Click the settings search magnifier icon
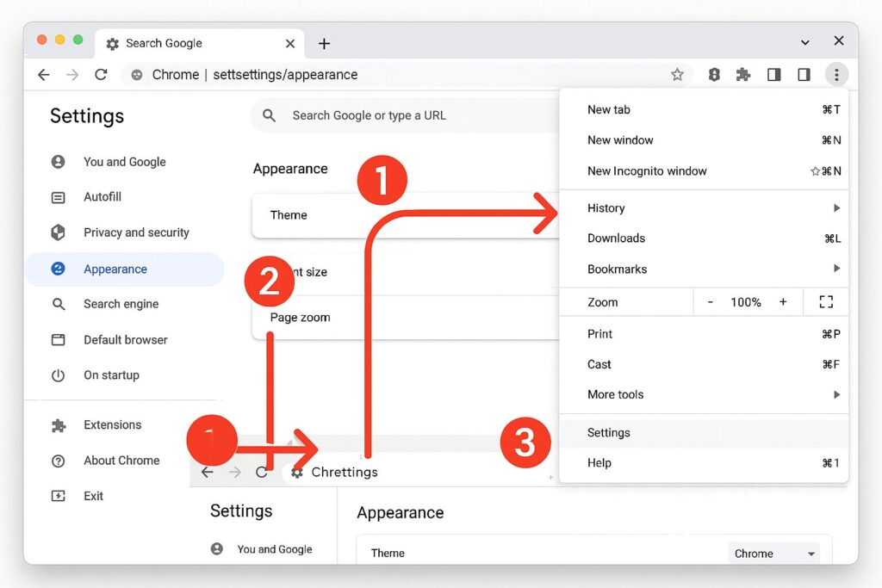 269,115
